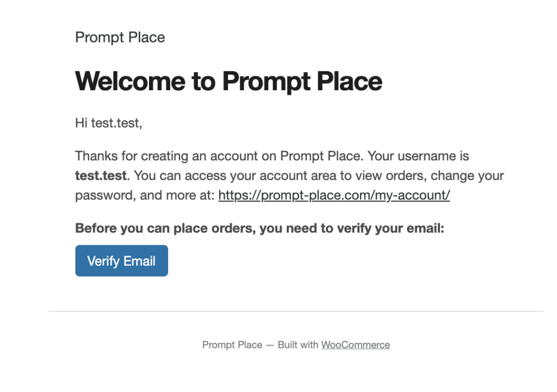Viewport: 557px width, 392px height.
Task: Click the Verify Email button
Action: point(121,261)
